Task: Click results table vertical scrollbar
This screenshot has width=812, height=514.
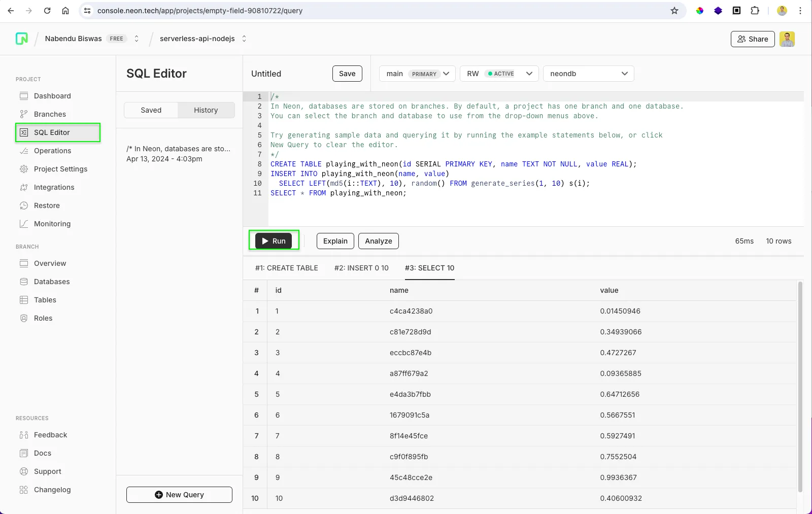Action: point(800,386)
